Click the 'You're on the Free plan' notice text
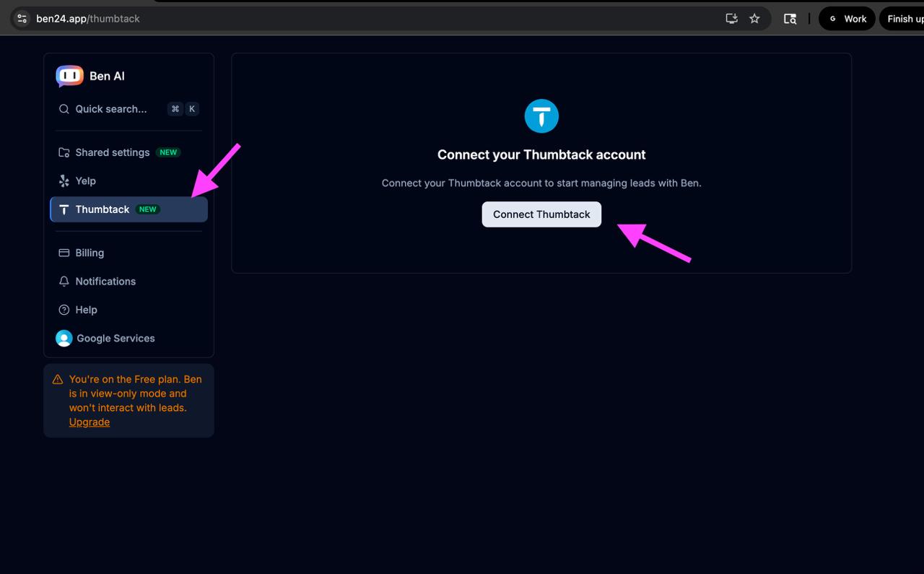 tap(136, 401)
